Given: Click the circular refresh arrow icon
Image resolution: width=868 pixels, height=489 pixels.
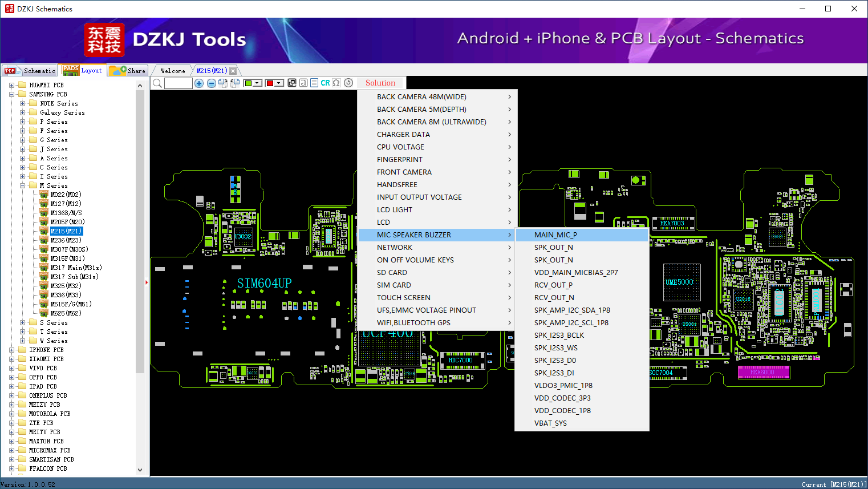Looking at the screenshot, I should pos(348,83).
